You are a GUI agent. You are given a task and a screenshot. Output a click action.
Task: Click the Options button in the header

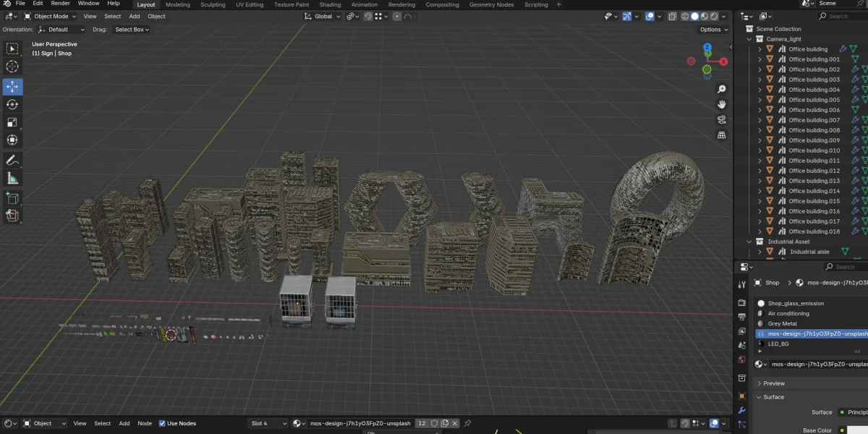pos(713,30)
